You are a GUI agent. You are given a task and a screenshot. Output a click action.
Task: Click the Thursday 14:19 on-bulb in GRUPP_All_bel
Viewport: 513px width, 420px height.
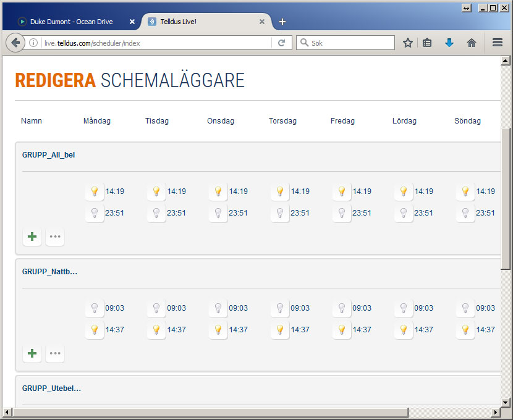280,191
